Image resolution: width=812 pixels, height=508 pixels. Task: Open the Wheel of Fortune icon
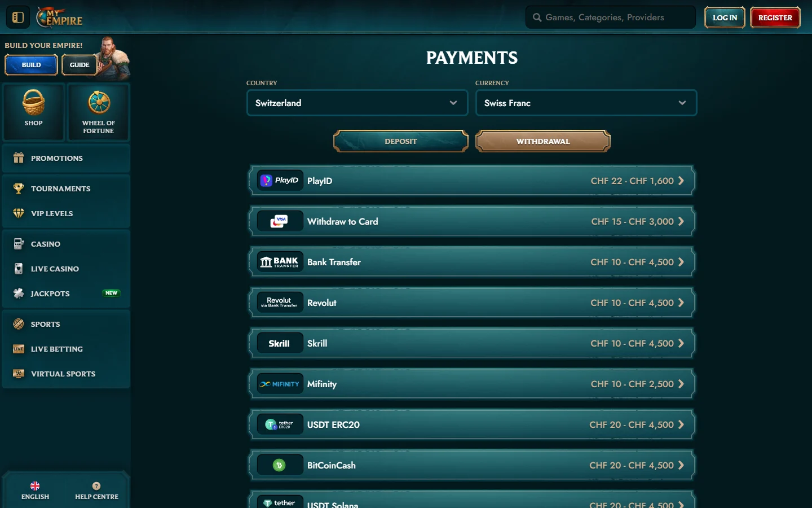pos(99,102)
